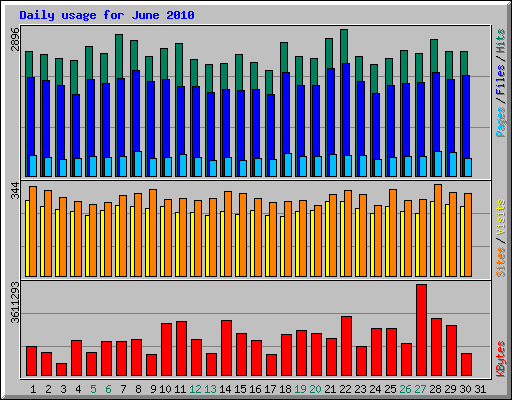
Task: Select the tallest red KBytes bar for day 27
Action: point(421,330)
